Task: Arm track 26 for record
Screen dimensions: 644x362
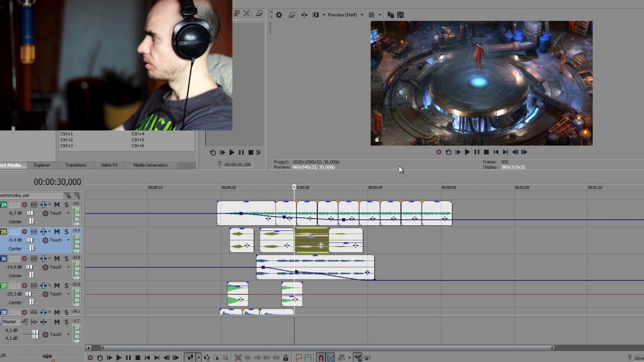Action: 24,258
